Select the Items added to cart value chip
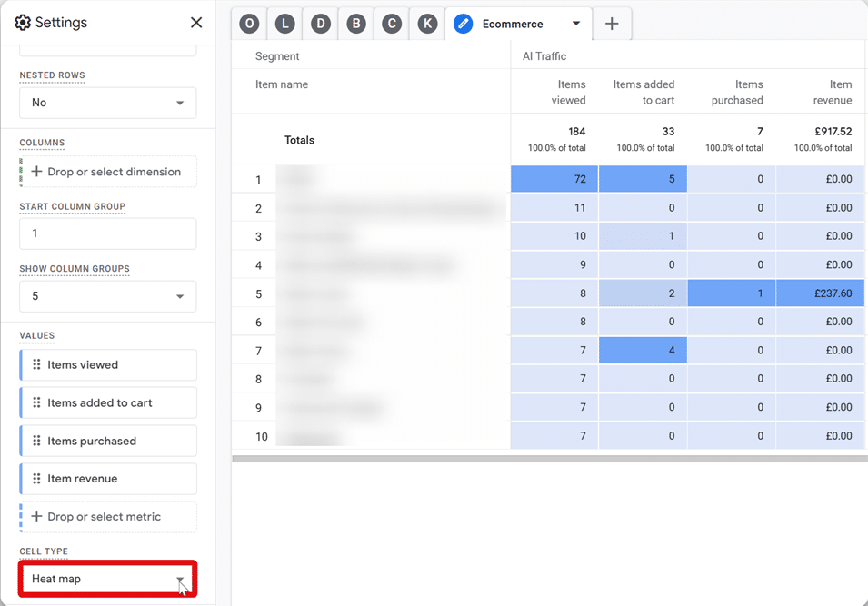Screen dimensions: 868x606 pyautogui.click(x=108, y=402)
